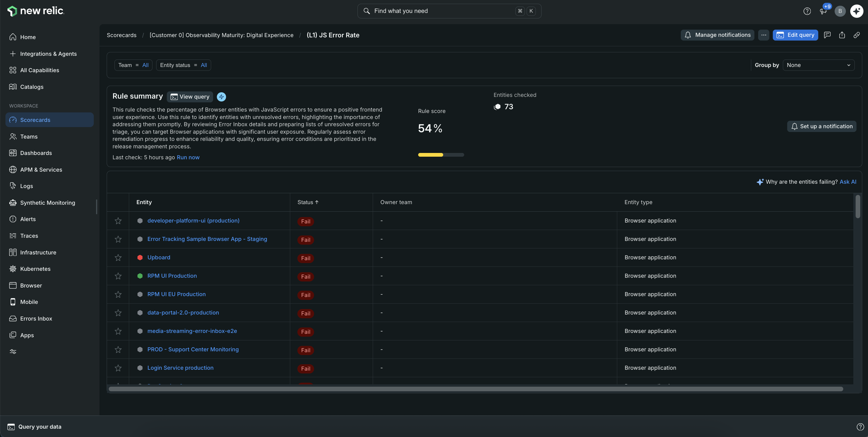Open the Group by None dropdown
Screen dimensions: 868x437
pos(819,65)
